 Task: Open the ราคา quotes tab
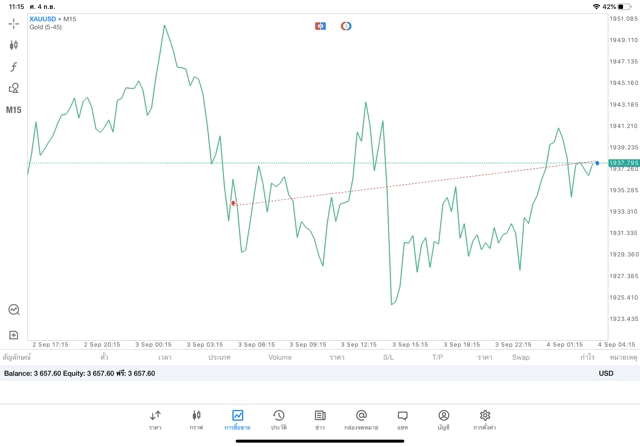[155, 419]
